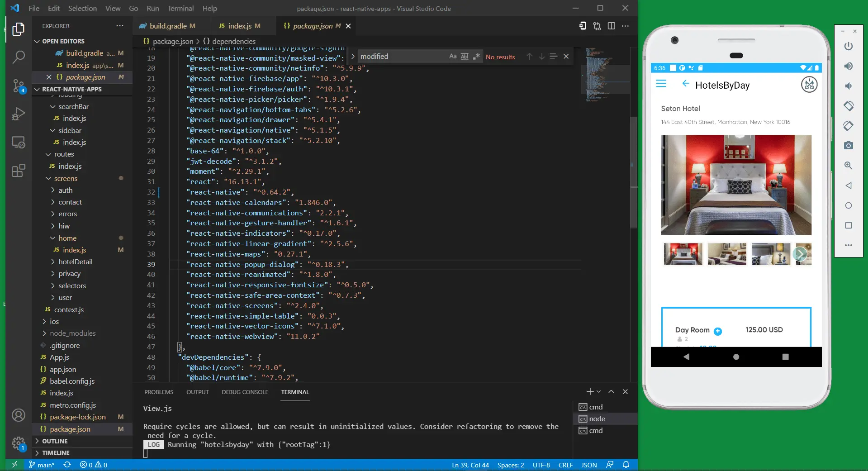Image resolution: width=868 pixels, height=471 pixels.
Task: Click emulator take screenshot camera icon
Action: pyautogui.click(x=848, y=145)
